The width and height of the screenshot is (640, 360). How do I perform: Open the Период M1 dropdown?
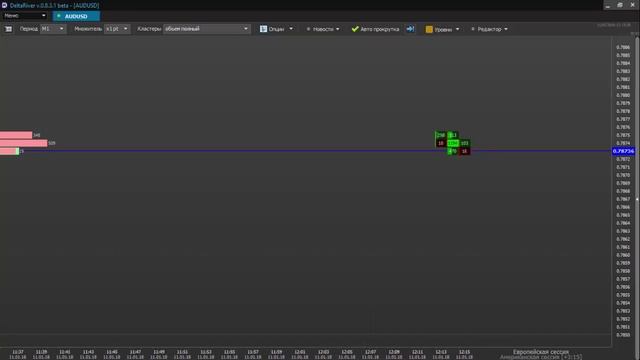click(53, 29)
